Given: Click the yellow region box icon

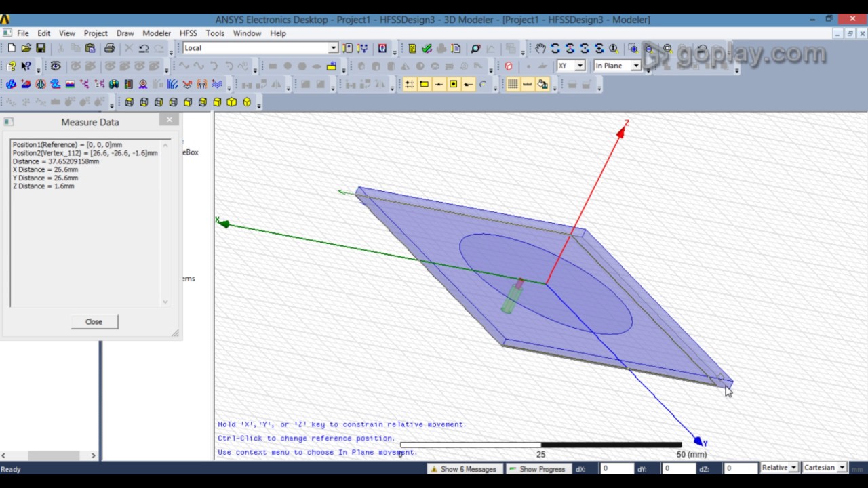Looking at the screenshot, I should click(x=332, y=66).
